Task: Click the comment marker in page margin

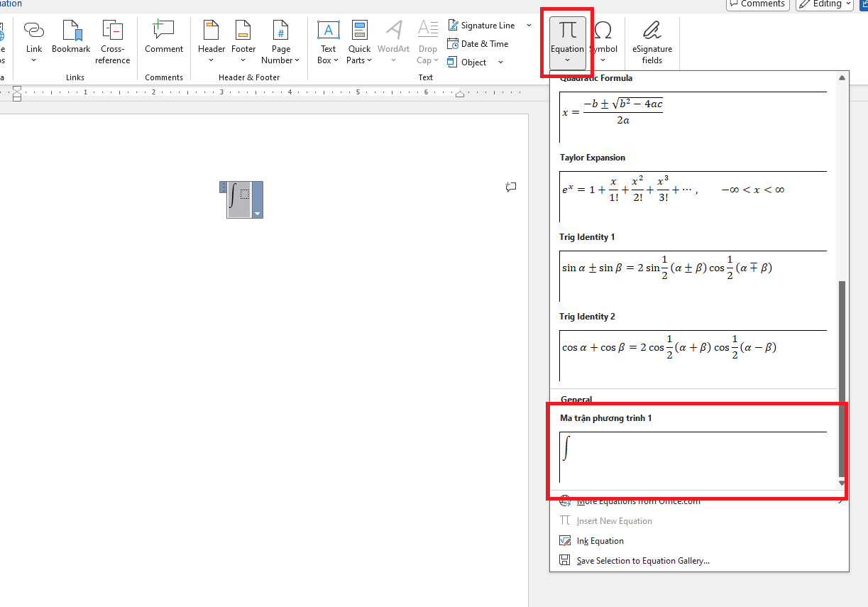Action: tap(510, 187)
